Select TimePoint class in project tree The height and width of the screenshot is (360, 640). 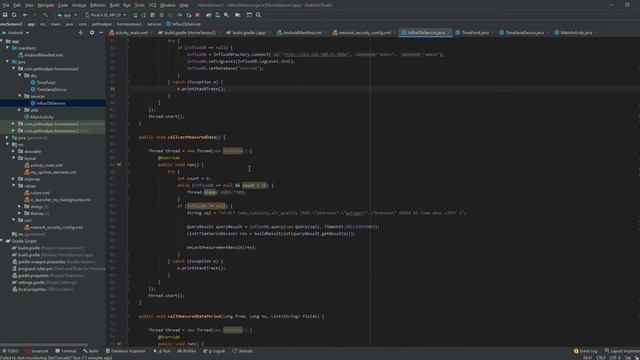coord(46,82)
